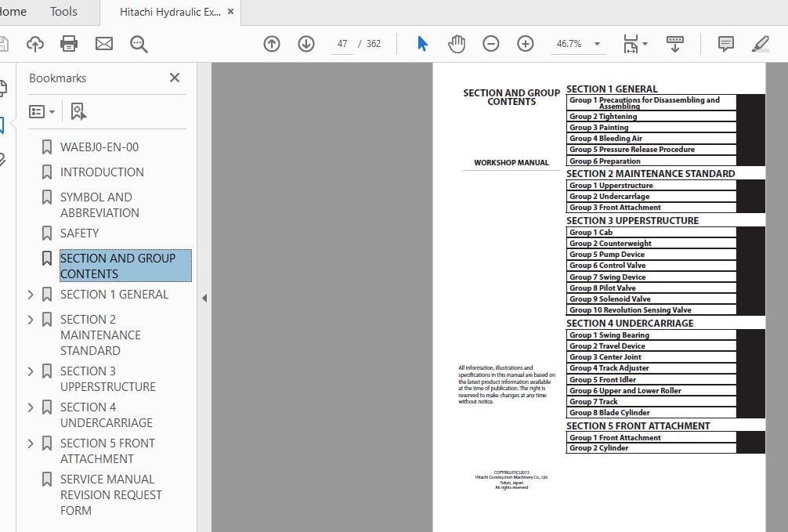Add a comment sticky note icon
The height and width of the screenshot is (532, 788).
click(x=725, y=44)
